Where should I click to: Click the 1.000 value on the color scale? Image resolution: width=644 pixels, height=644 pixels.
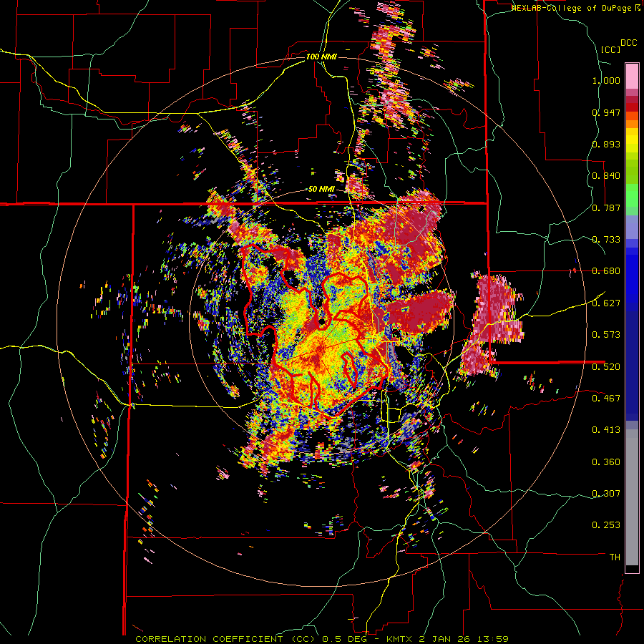point(606,80)
